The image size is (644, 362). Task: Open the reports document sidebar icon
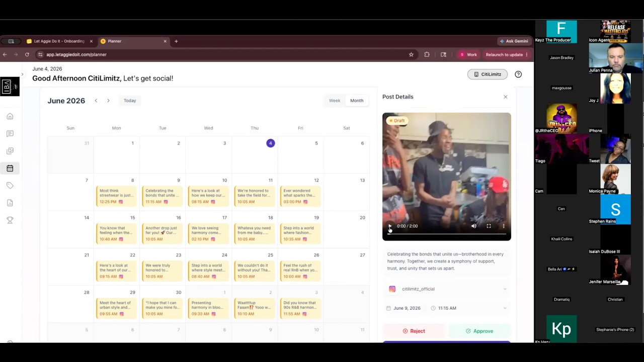10,203
